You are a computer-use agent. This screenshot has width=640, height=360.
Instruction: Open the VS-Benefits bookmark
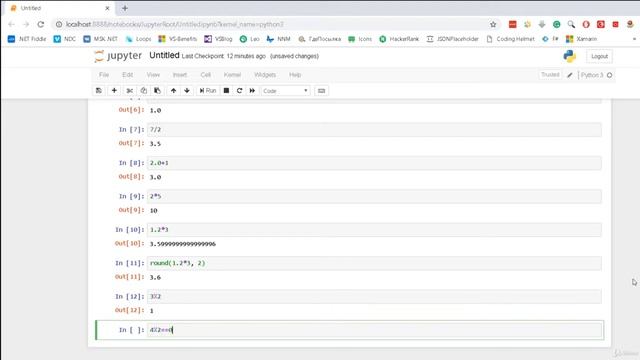click(x=178, y=39)
